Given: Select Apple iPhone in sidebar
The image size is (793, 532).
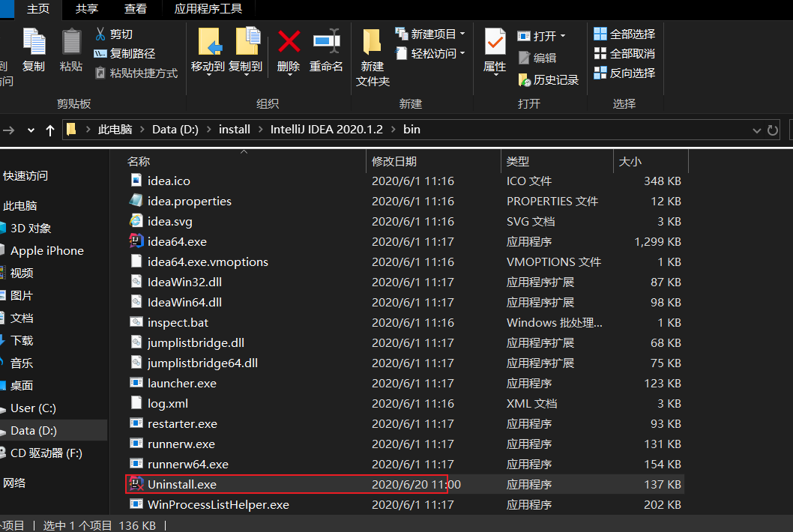Looking at the screenshot, I should pyautogui.click(x=47, y=251).
